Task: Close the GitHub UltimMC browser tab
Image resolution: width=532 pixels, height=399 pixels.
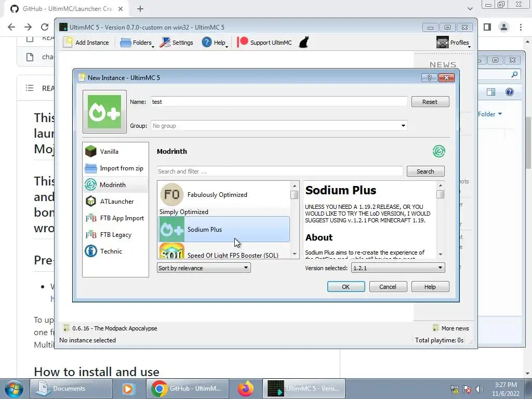Action: click(x=121, y=9)
